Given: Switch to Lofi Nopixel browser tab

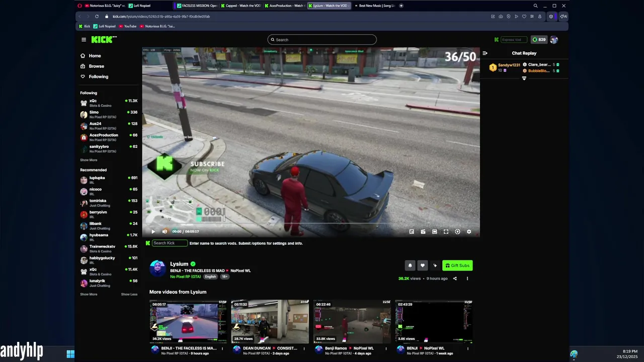Looking at the screenshot, I should (139, 6).
